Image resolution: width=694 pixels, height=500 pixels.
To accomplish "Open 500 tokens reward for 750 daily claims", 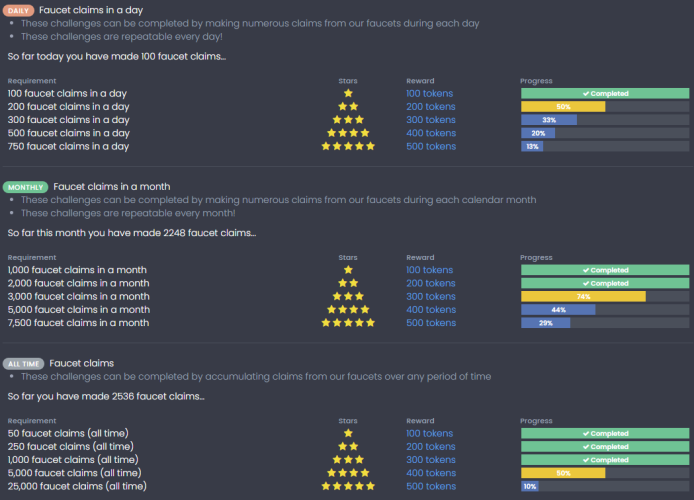I will coord(431,146).
